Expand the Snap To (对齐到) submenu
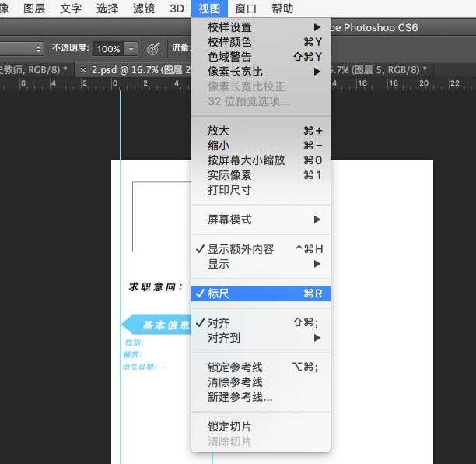476x464 pixels. (261, 338)
